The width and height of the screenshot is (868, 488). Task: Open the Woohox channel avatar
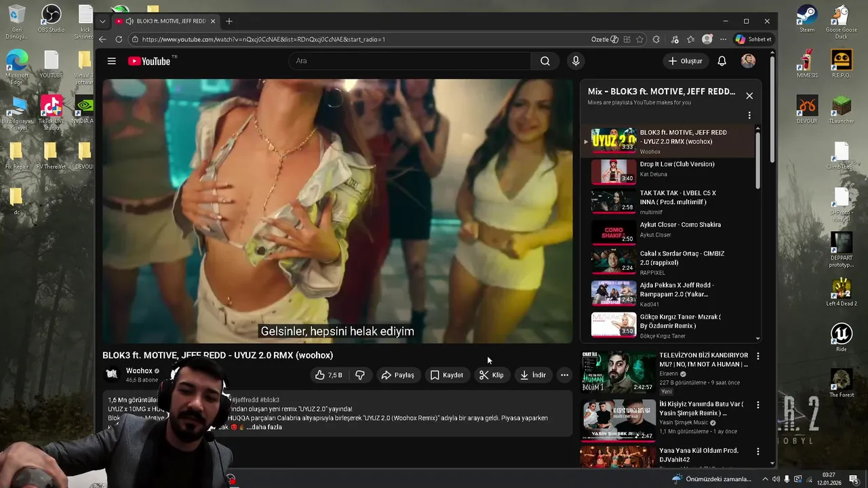tap(112, 374)
